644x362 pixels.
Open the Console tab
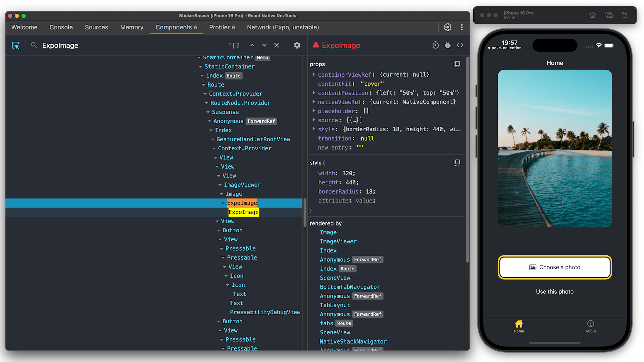click(x=61, y=27)
